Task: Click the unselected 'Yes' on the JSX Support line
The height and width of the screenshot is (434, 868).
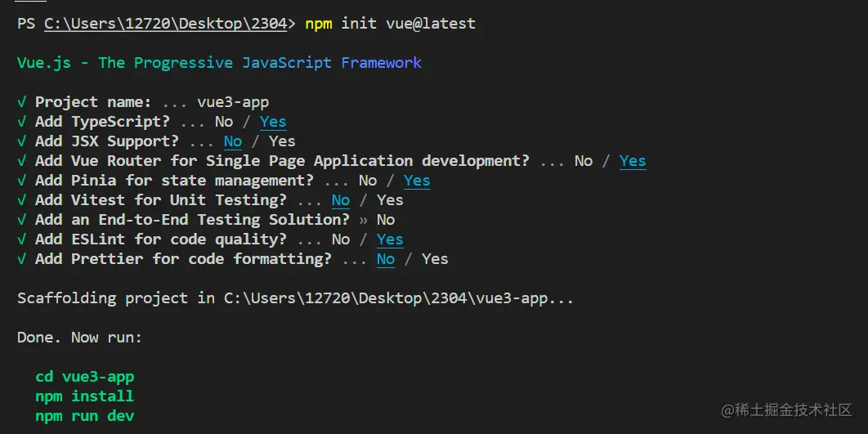Action: [282, 141]
